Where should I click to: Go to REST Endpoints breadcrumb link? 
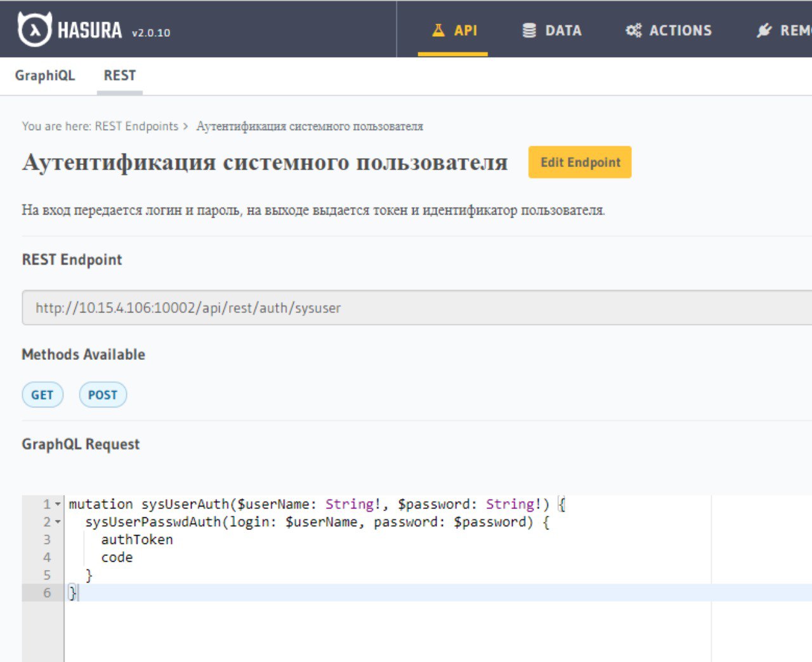(136, 126)
